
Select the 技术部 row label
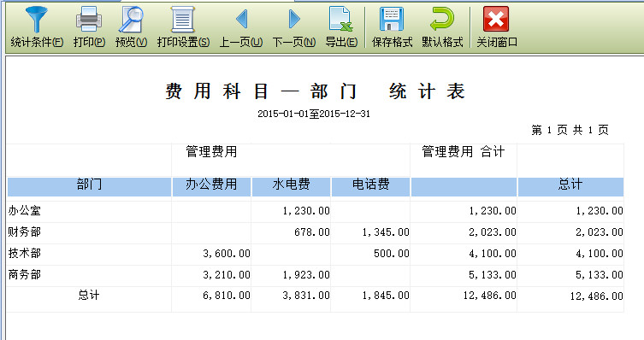coord(25,254)
